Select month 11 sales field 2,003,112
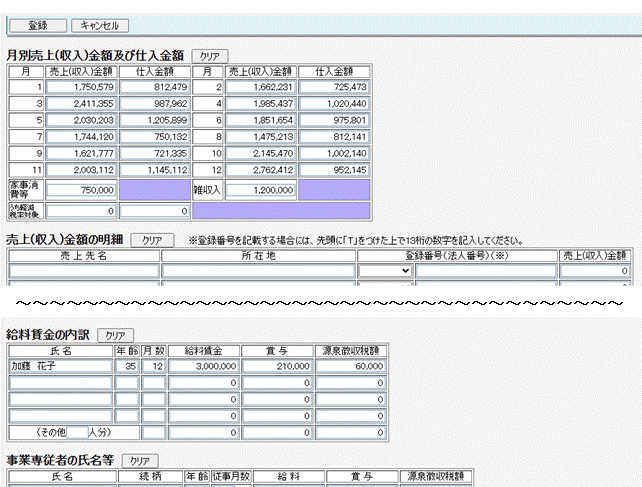 click(81, 170)
